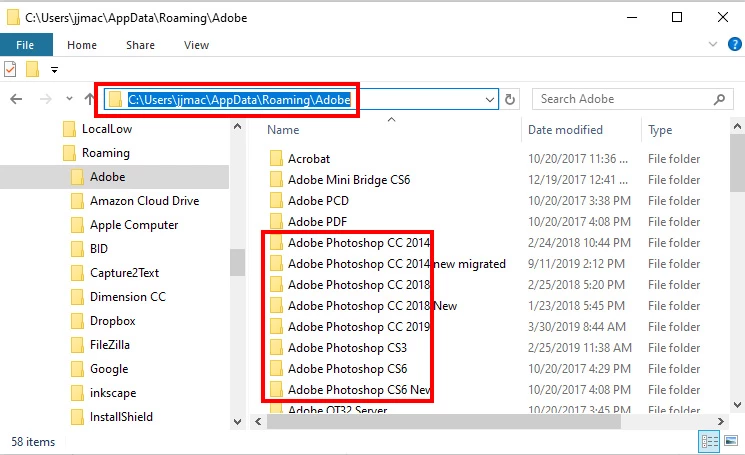Click the 58 items status text
The width and height of the screenshot is (745, 455).
pyautogui.click(x=33, y=442)
